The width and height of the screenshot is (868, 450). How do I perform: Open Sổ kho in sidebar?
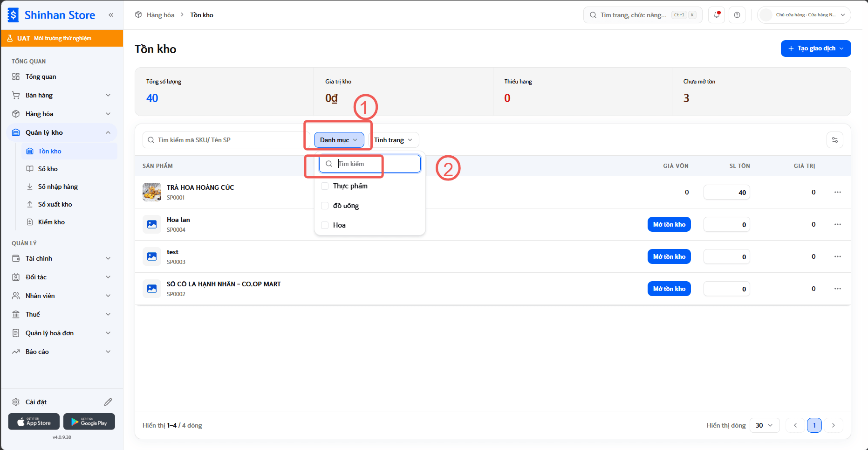[48, 169]
